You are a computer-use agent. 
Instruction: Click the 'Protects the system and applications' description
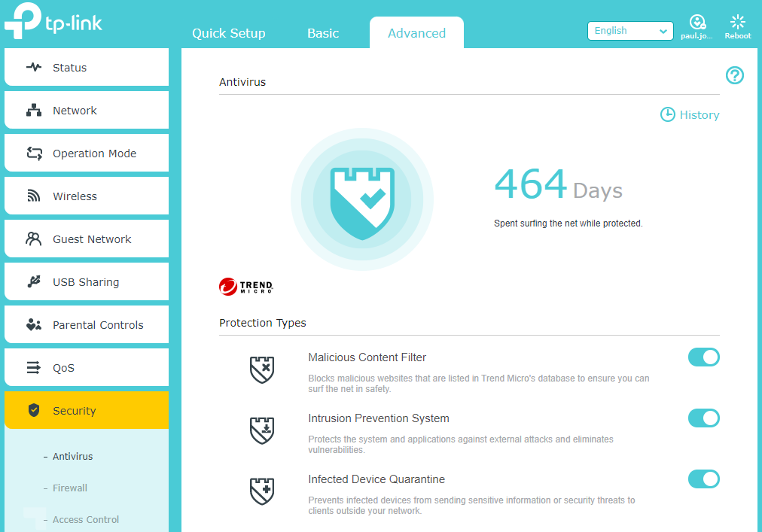[461, 444]
